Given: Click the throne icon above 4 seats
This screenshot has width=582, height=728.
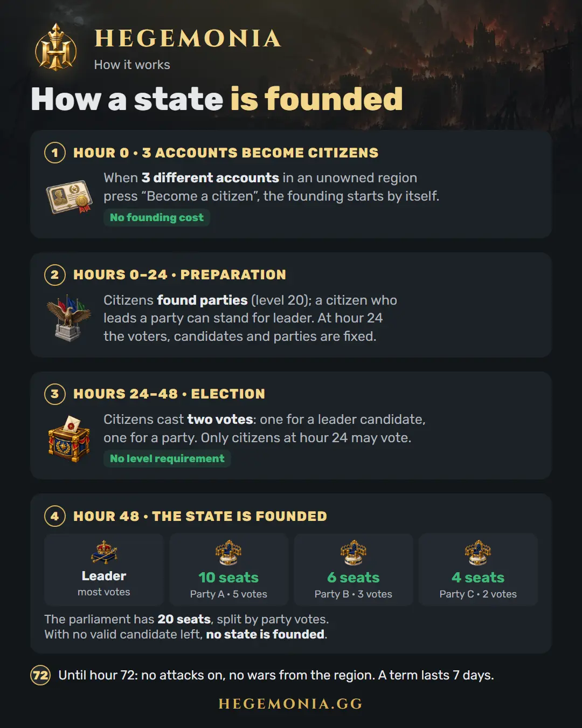Looking at the screenshot, I should point(478,553).
